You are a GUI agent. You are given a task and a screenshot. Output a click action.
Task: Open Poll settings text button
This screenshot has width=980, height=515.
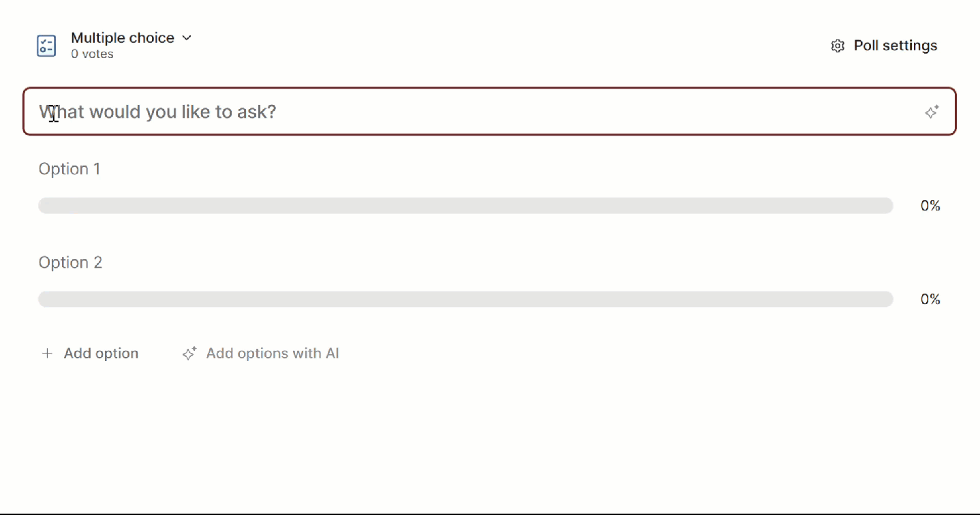click(x=895, y=46)
